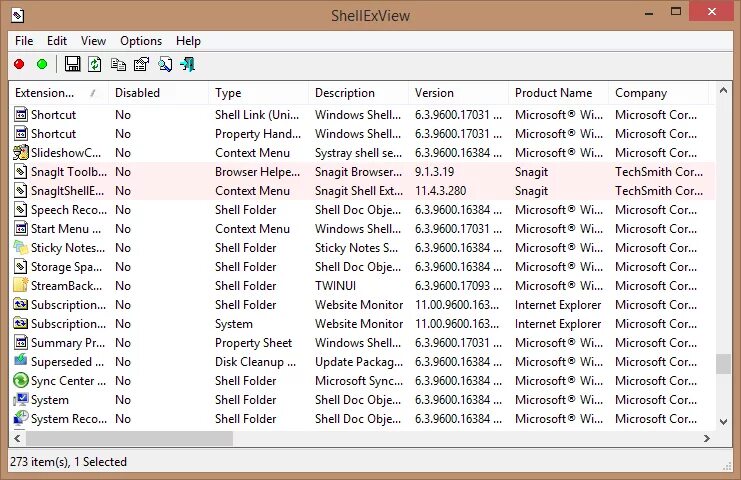
Task: Sort by the Extension Name column header
Action: 59,93
